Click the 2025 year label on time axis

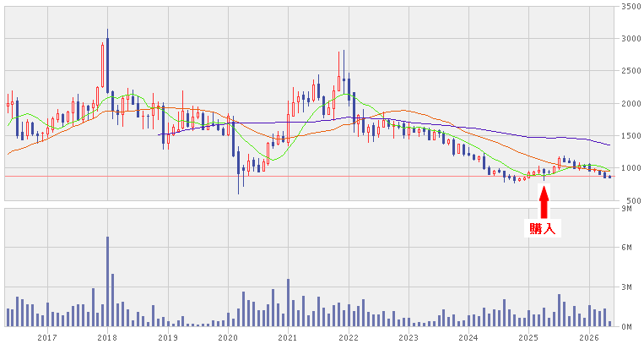click(528, 338)
